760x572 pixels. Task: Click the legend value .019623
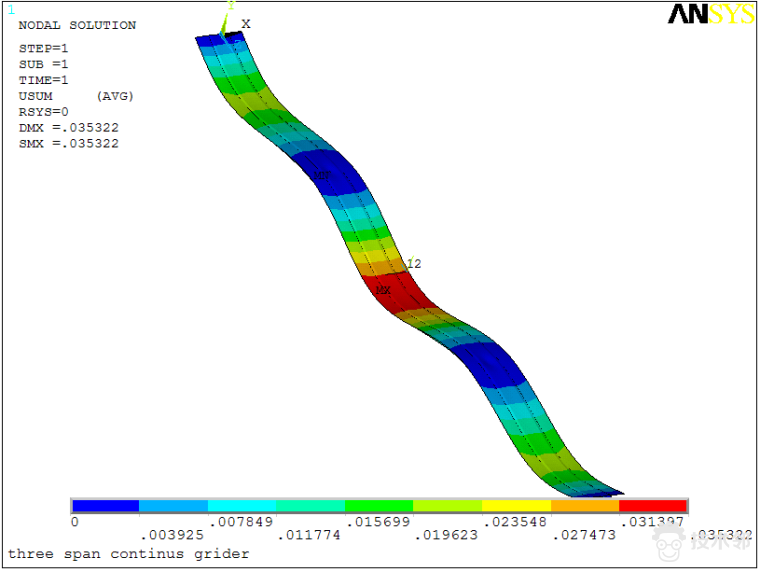point(443,536)
